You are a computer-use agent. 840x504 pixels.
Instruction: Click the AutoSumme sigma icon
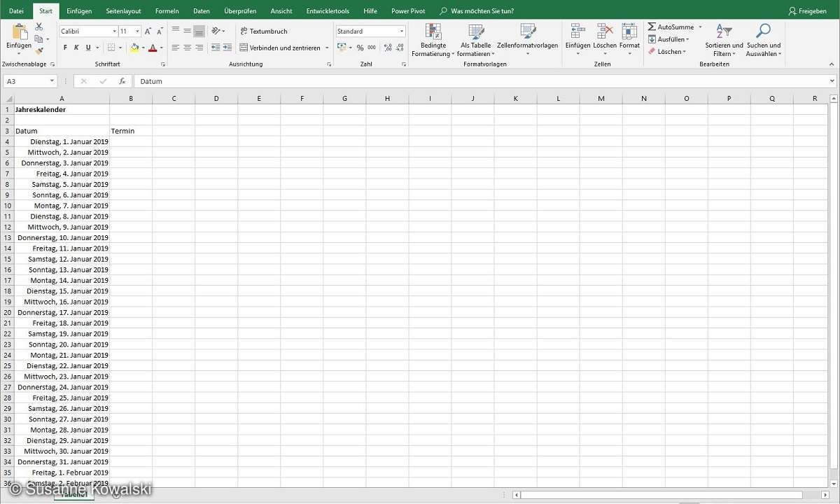click(652, 27)
